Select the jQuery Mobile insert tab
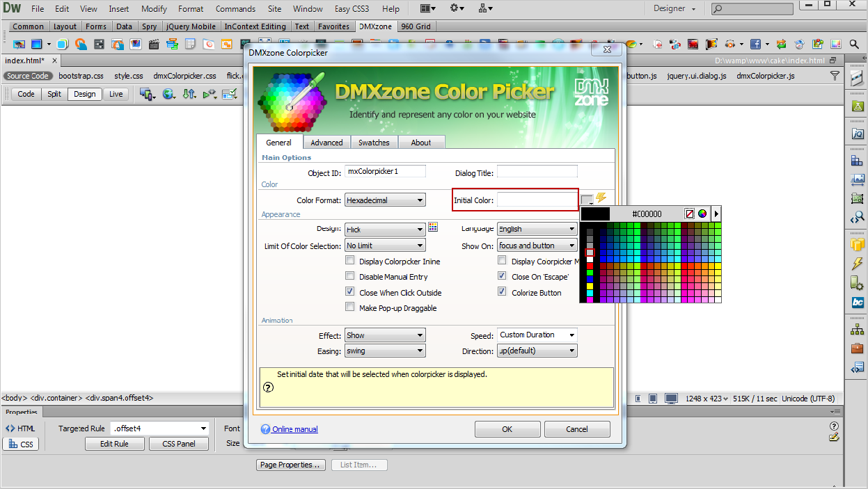The height and width of the screenshot is (489, 868). tap(191, 26)
